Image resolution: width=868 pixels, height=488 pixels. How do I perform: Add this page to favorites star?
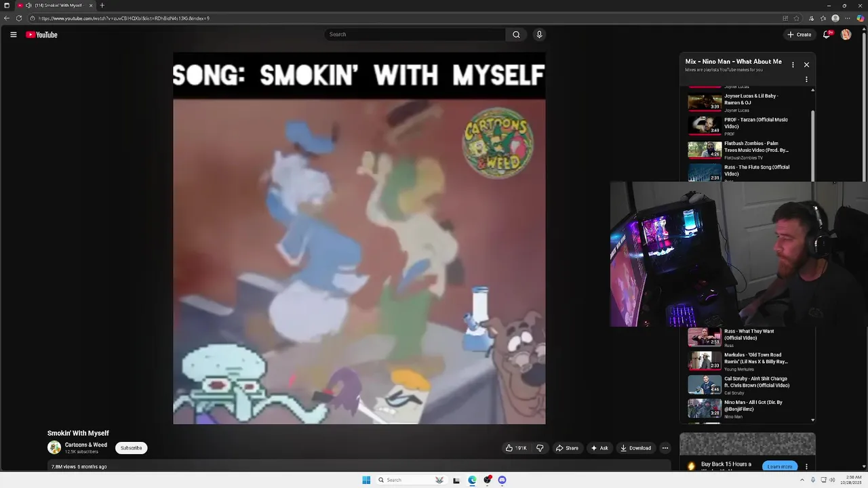(x=796, y=18)
